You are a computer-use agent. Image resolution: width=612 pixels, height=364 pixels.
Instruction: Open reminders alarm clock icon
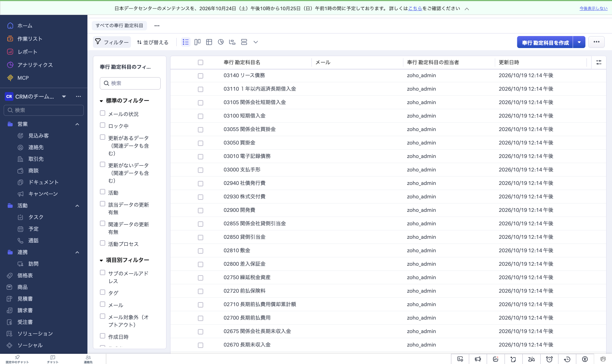click(x=549, y=359)
